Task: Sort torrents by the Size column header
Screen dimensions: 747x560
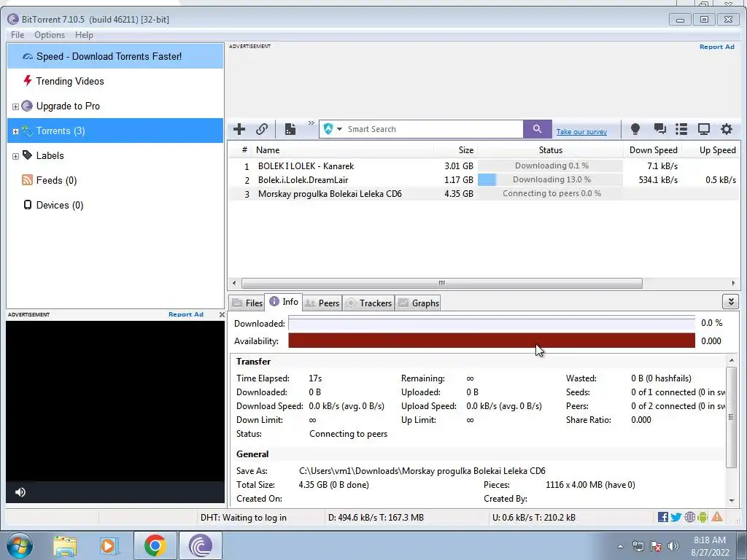Action: (x=455, y=150)
